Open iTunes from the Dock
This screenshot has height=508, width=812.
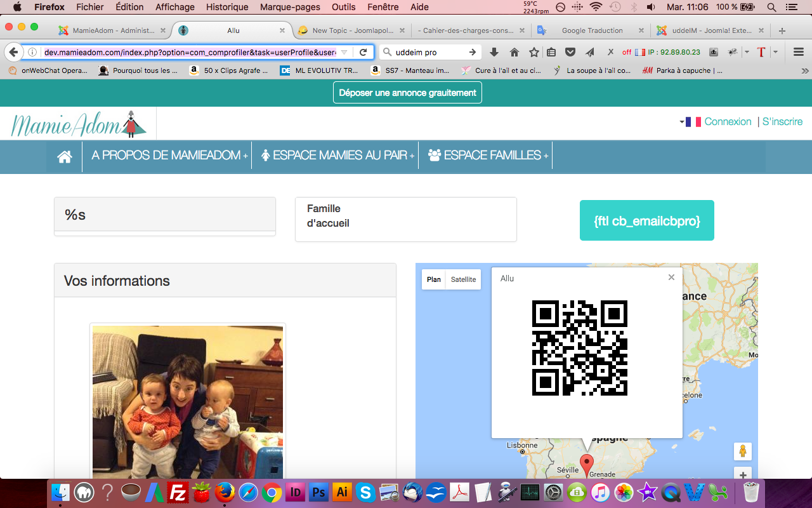click(x=600, y=491)
